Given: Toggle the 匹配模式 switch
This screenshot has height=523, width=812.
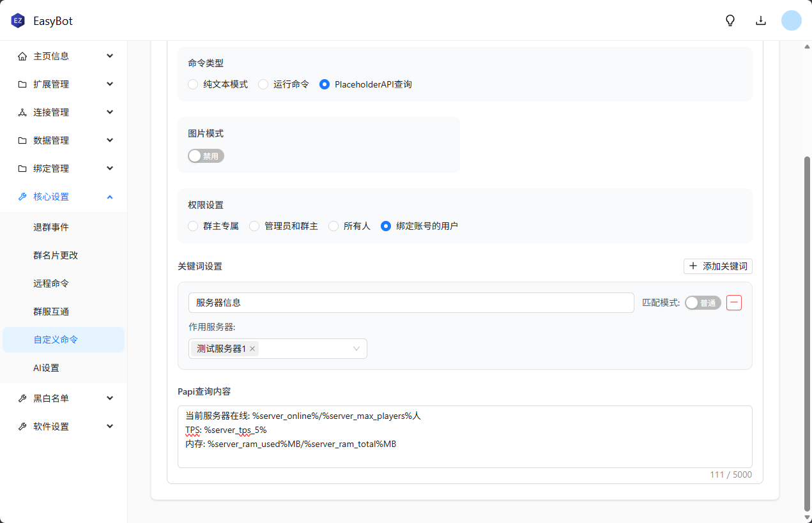Looking at the screenshot, I should pos(703,303).
